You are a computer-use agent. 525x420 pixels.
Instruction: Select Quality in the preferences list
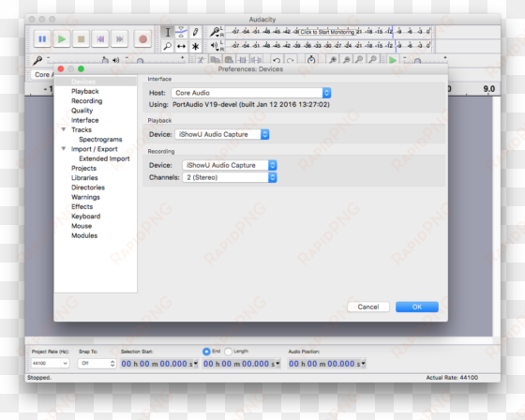[82, 111]
